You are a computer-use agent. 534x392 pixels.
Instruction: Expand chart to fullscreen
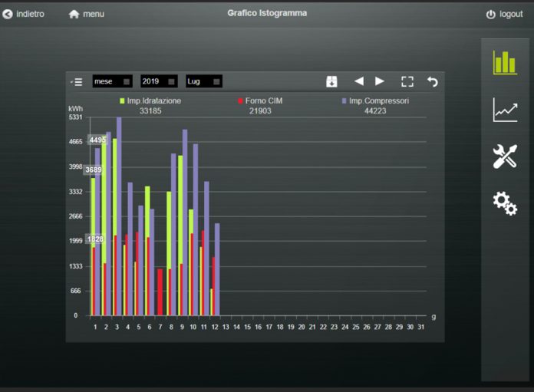[407, 81]
